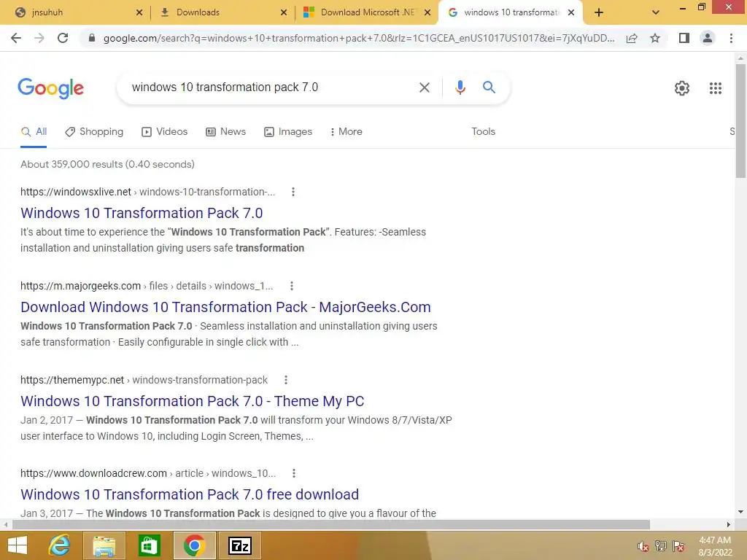747x560 pixels.
Task: Close the Download Microsoft .NET tab
Action: click(x=427, y=12)
